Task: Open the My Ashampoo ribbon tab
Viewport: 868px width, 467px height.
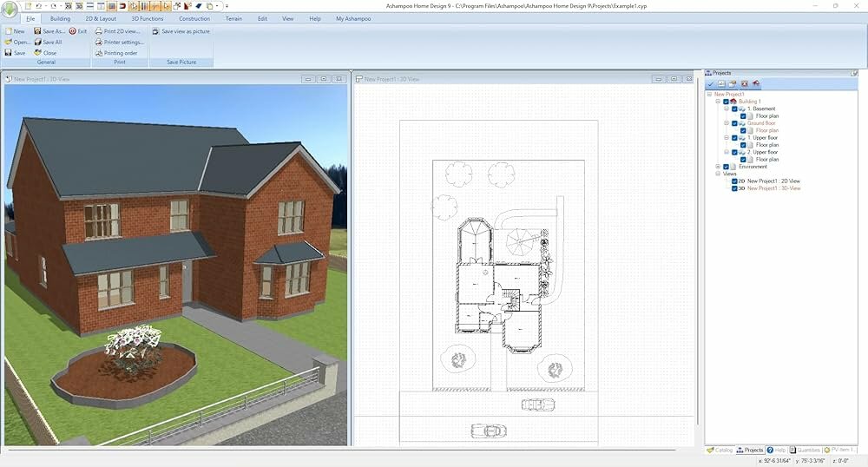Action: [353, 19]
